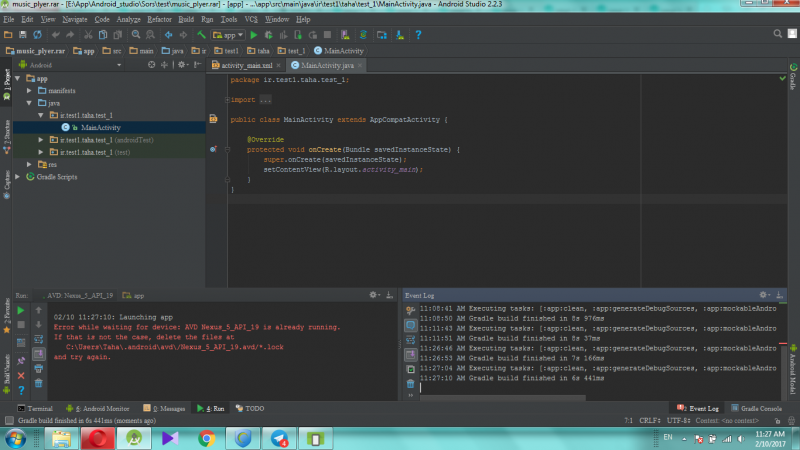
Task: Click the Save All toolbar icon
Action: pyautogui.click(x=23, y=34)
